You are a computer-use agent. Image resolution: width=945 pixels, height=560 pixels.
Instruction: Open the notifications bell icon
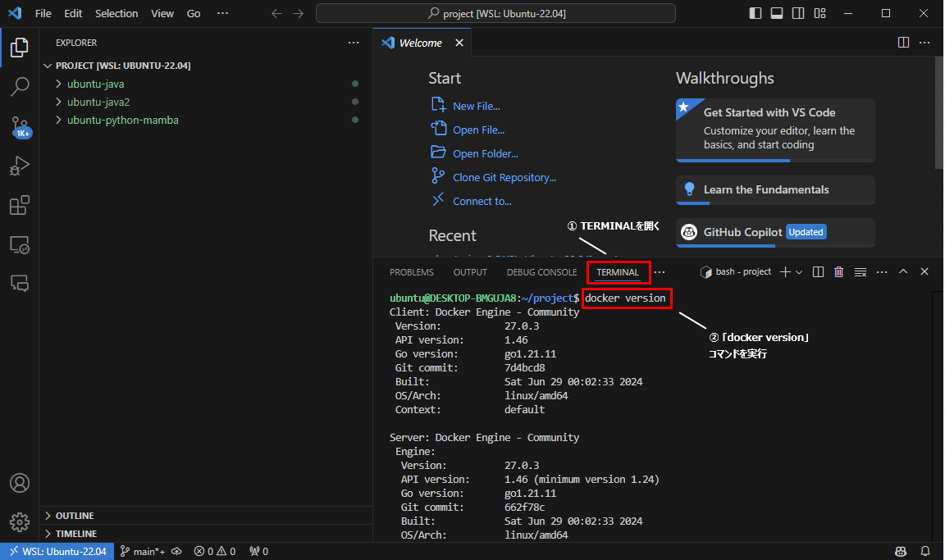925,551
